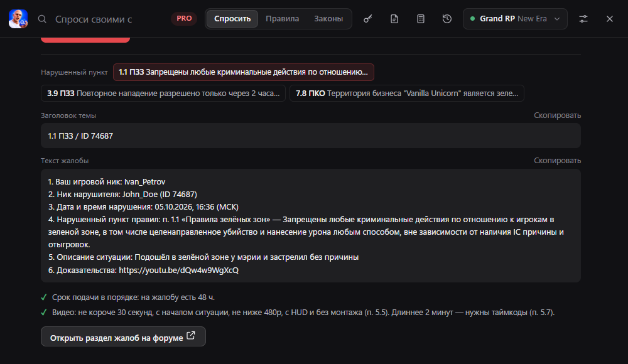Open the YouTube evidence link

point(178,270)
